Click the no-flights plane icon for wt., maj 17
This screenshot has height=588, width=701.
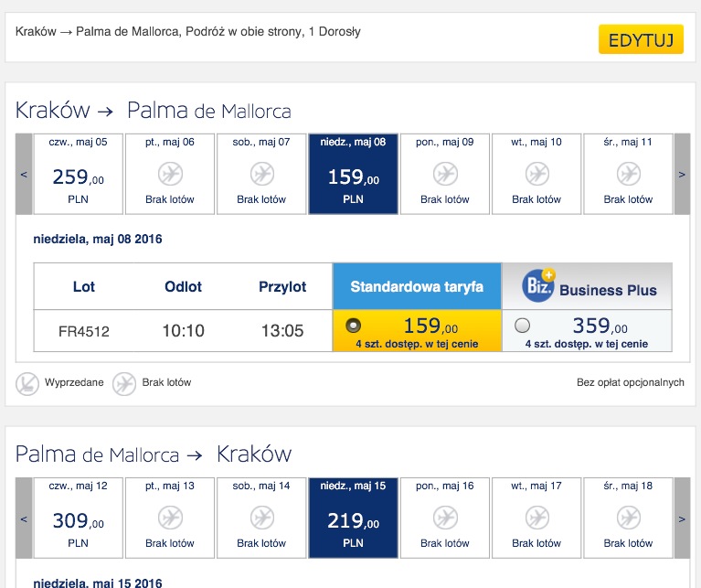(x=536, y=518)
